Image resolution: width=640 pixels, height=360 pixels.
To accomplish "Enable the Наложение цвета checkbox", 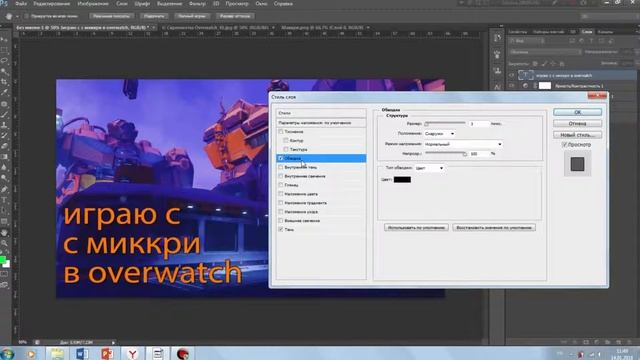I will pos(281,194).
